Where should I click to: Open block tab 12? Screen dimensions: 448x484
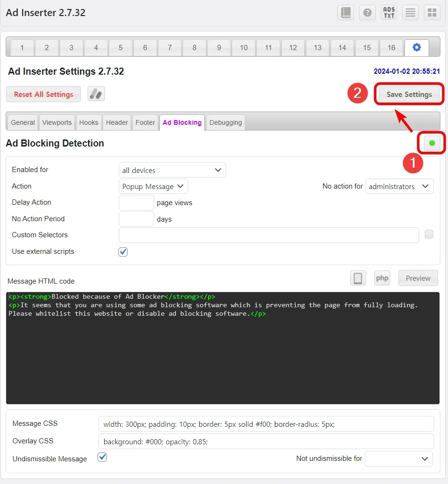293,48
